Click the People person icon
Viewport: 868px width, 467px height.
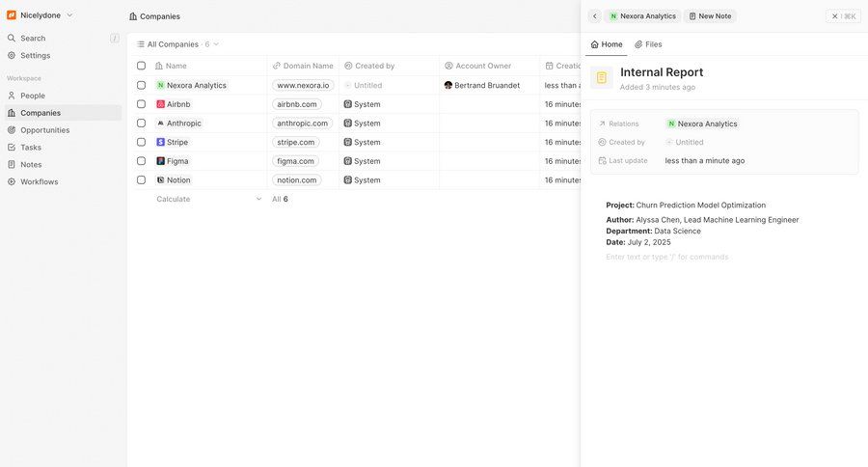[12, 96]
